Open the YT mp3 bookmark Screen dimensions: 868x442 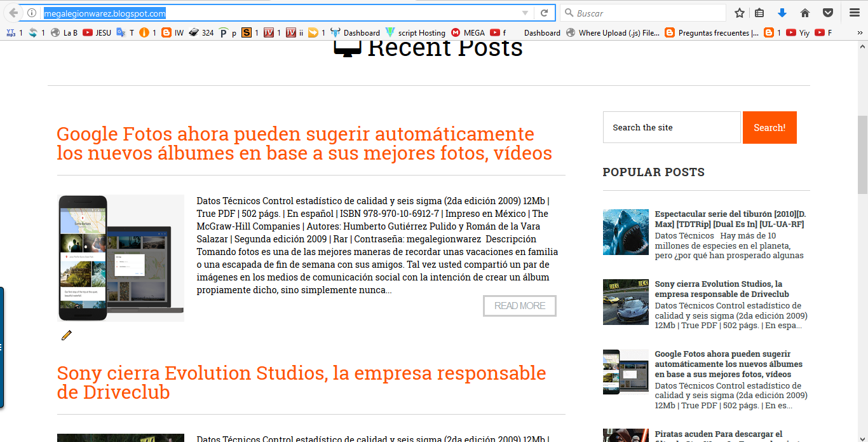(14, 32)
